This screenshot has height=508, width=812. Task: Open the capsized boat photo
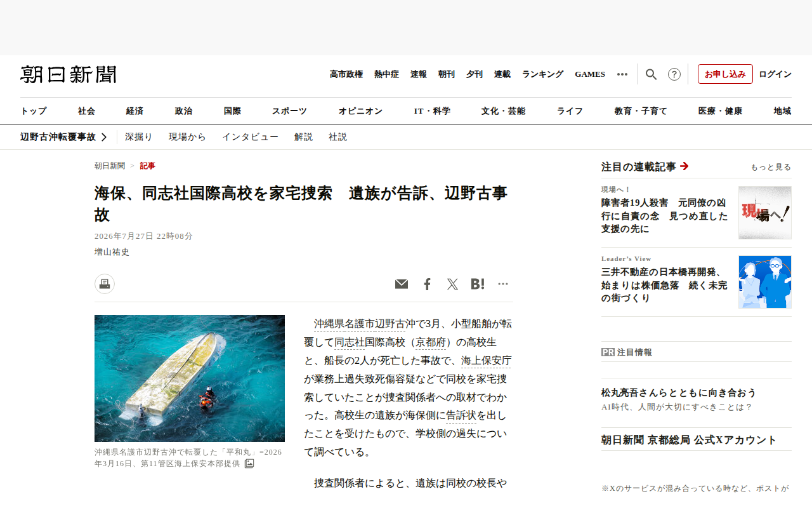coord(190,378)
